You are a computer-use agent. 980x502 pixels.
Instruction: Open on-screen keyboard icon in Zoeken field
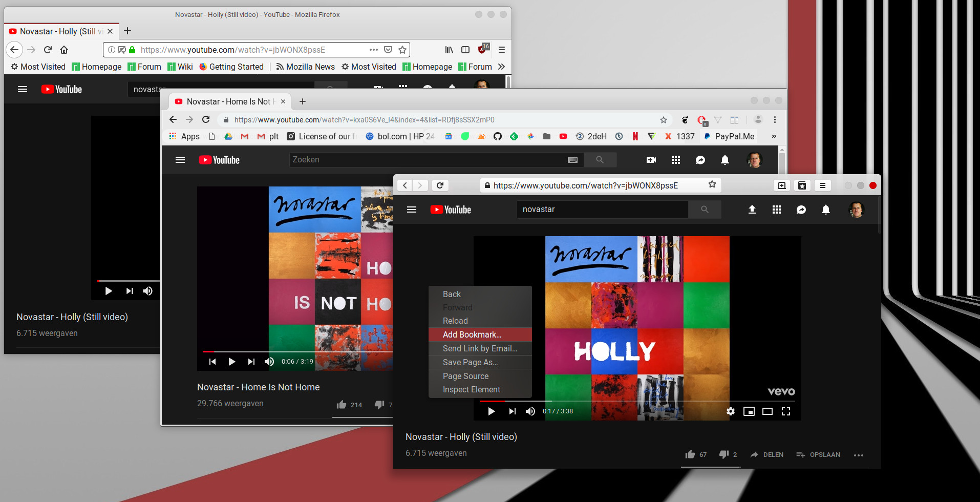(573, 160)
